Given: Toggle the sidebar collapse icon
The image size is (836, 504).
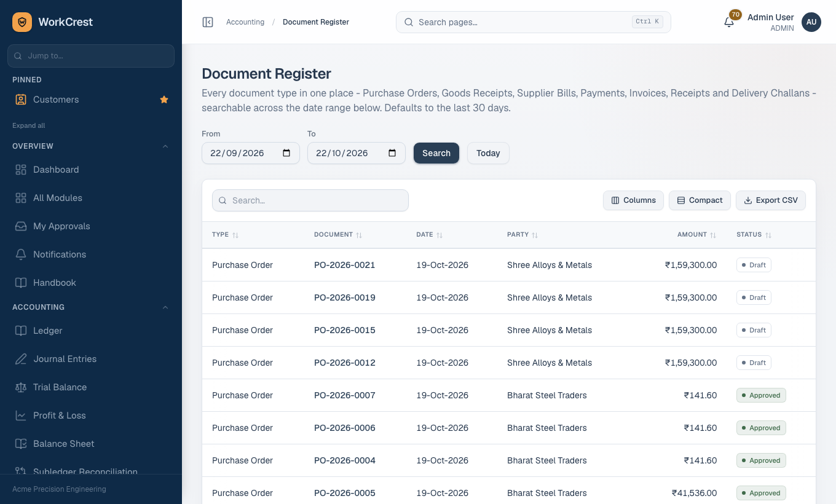Looking at the screenshot, I should [208, 22].
